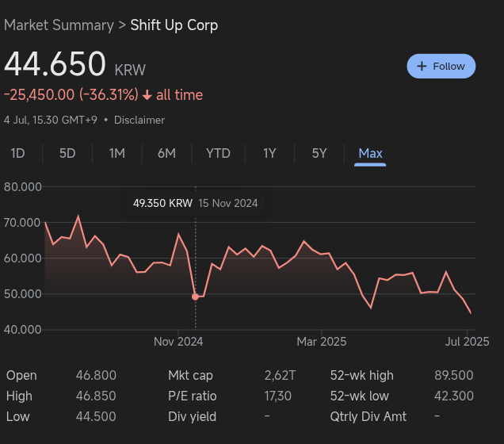Click the KRW currency label beside price

130,70
